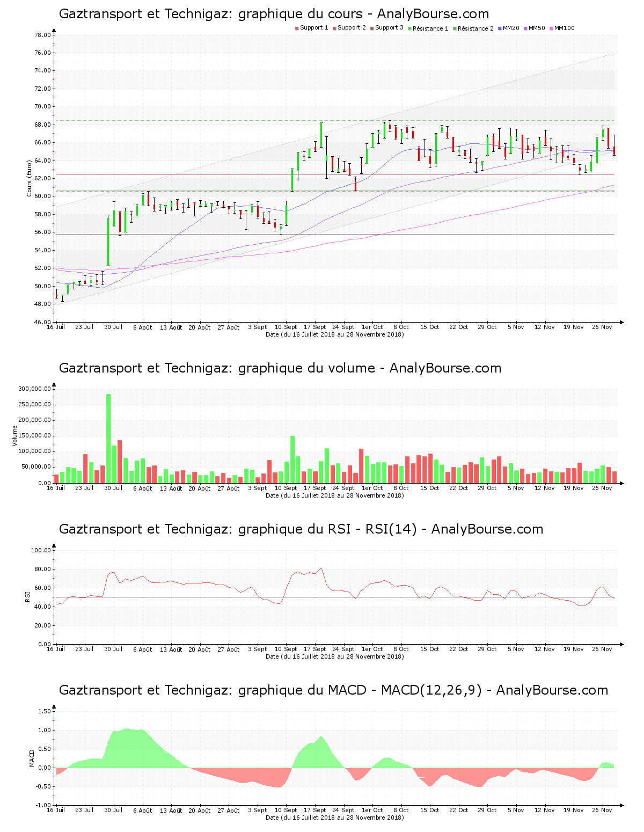Click '30 Juil' date under price chart
The width and height of the screenshot is (644, 832).
click(113, 327)
